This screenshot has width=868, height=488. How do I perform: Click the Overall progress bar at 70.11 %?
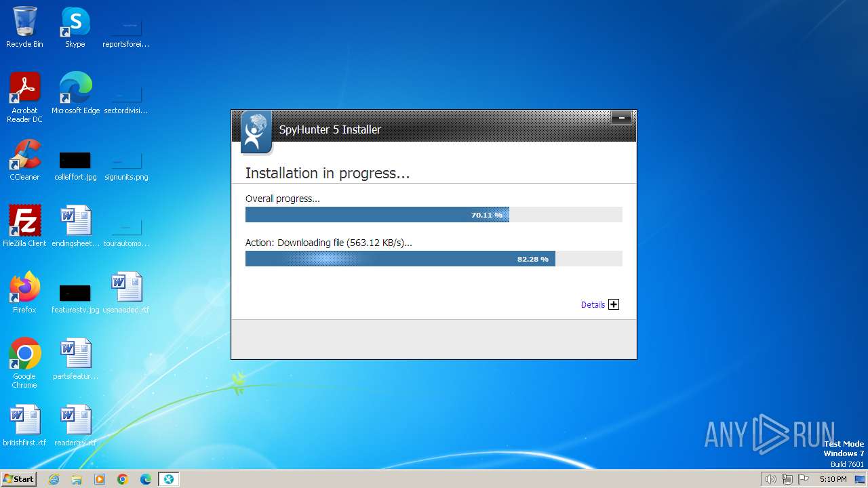(433, 215)
